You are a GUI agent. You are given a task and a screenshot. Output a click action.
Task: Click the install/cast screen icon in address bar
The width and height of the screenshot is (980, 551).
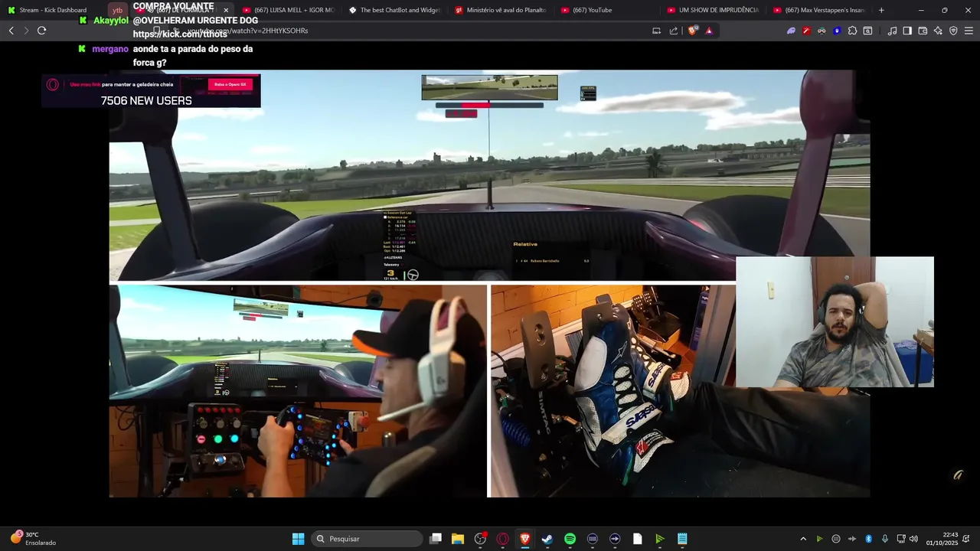656,31
